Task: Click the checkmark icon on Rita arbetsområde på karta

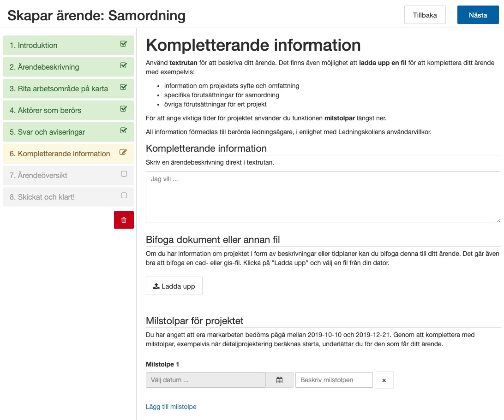Action: pyautogui.click(x=123, y=89)
